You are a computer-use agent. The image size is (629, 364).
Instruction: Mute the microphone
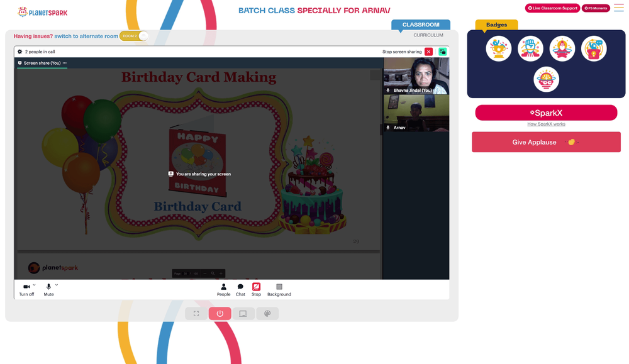pos(48,289)
